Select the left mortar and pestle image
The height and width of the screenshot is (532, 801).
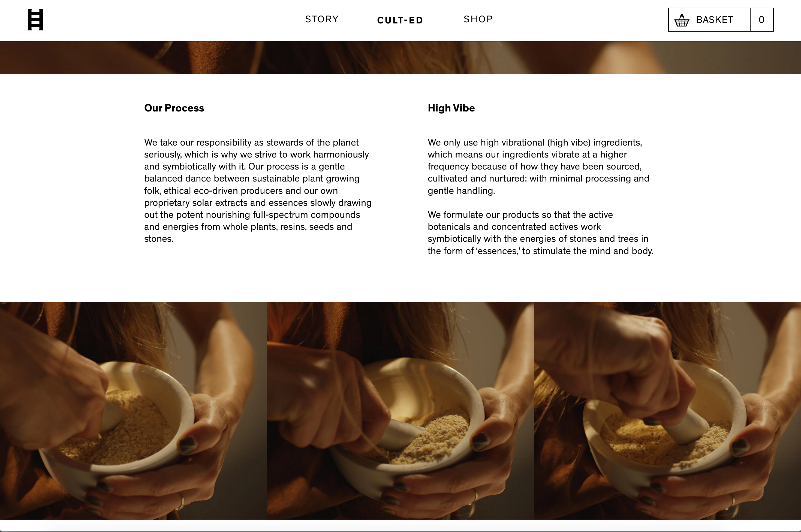click(133, 410)
